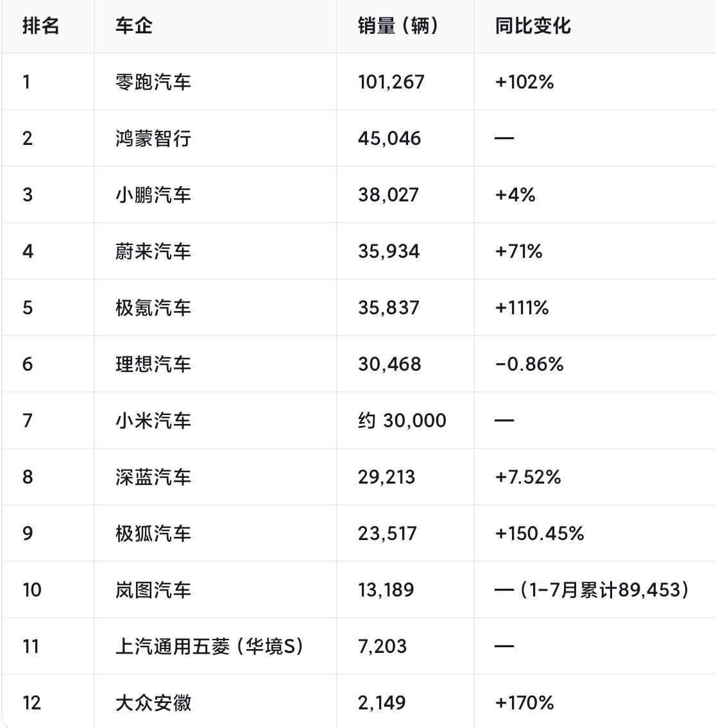Click the 小米汽车 cell
Viewport: 716px width, 728px height.
click(153, 421)
